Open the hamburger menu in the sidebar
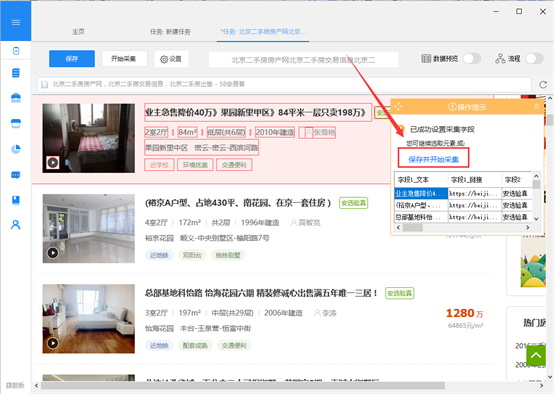The height and width of the screenshot is (394, 554). coord(16,22)
